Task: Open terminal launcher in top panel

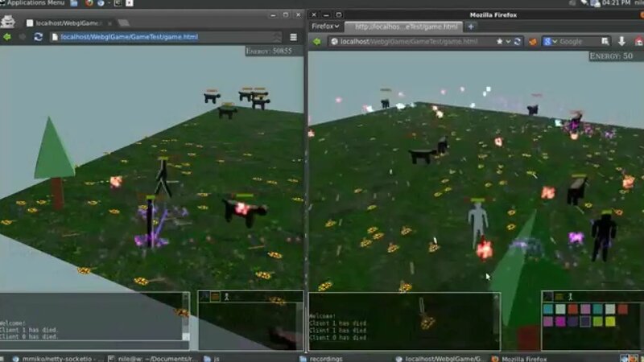Action: (x=118, y=3)
